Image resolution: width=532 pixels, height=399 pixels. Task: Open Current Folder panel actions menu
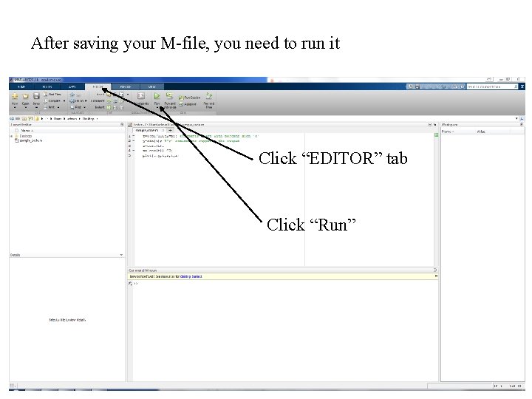122,125
